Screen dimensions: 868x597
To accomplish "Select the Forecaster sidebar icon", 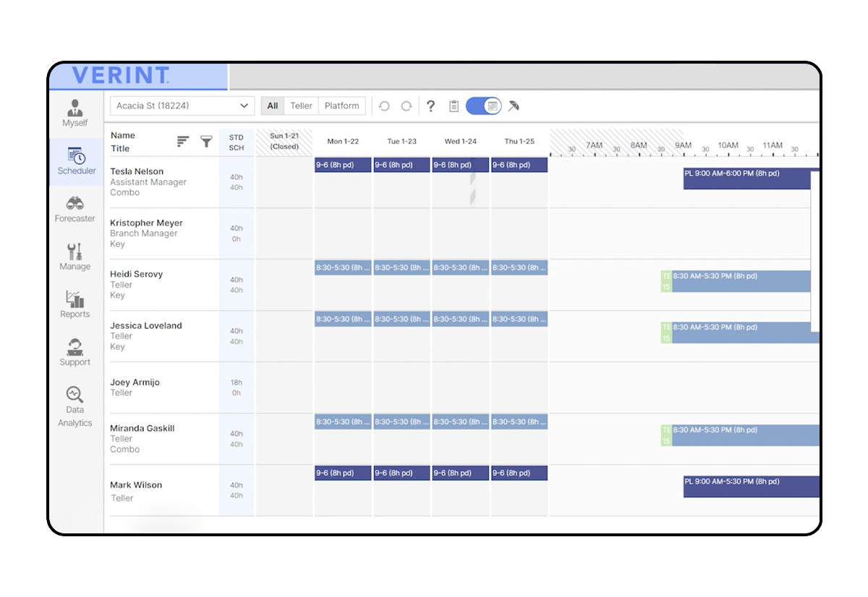I will pos(75,210).
